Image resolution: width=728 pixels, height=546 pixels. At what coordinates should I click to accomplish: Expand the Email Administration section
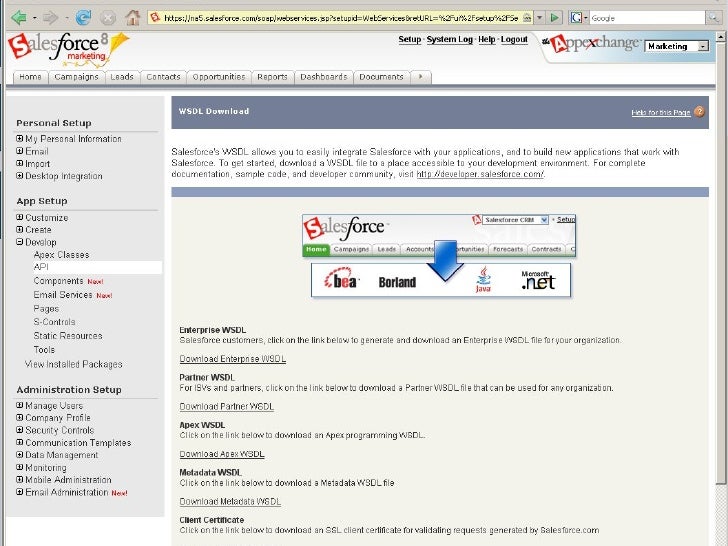[x=20, y=492]
